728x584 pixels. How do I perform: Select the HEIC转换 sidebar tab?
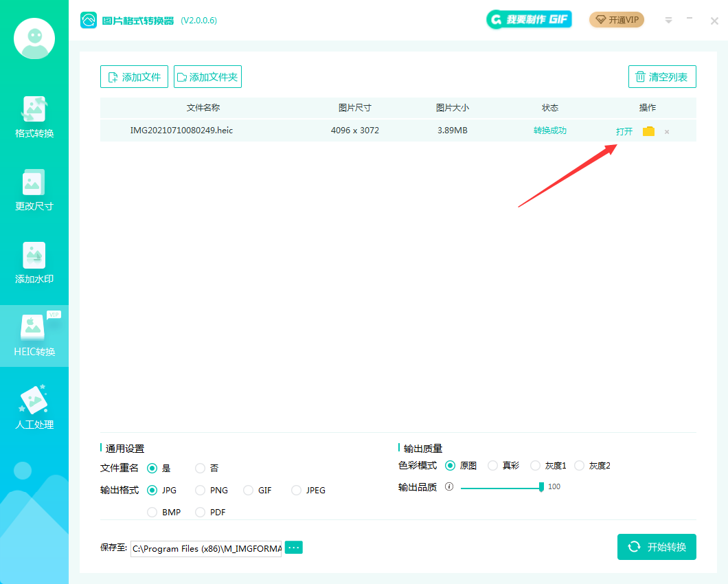point(34,335)
